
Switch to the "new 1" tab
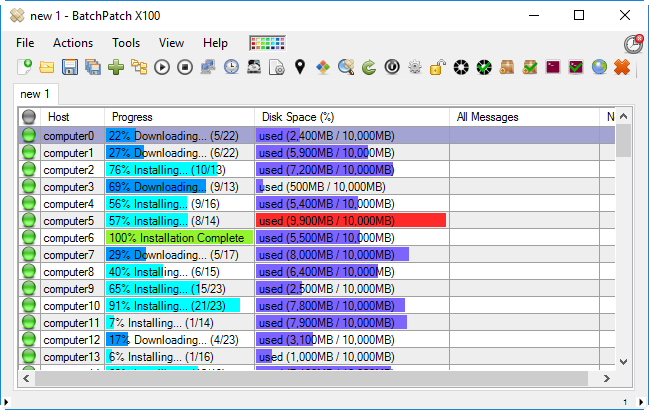click(37, 94)
